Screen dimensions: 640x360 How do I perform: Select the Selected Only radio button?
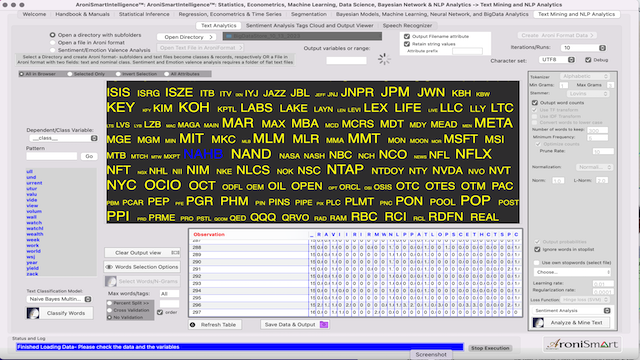click(70, 74)
